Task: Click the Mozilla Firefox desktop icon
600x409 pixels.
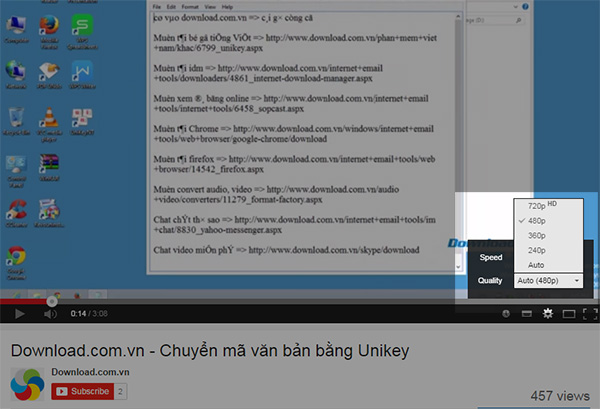Action: [49, 32]
